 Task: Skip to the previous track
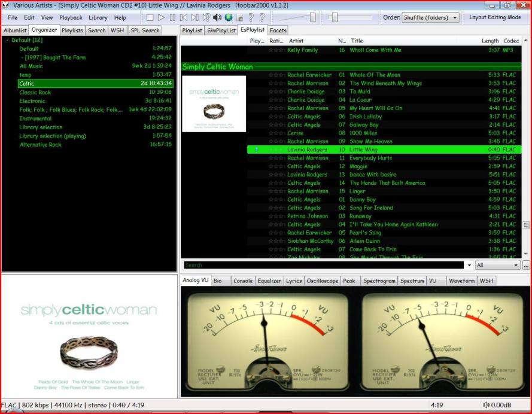pos(184,18)
